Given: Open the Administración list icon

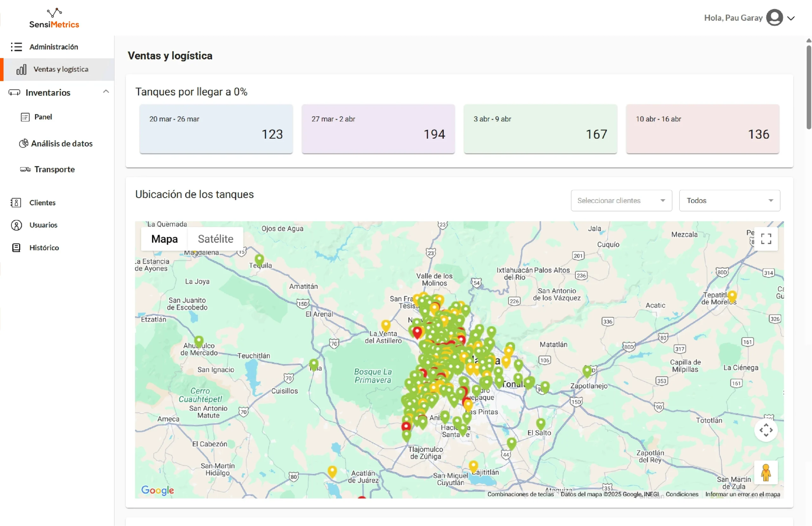Looking at the screenshot, I should point(16,47).
